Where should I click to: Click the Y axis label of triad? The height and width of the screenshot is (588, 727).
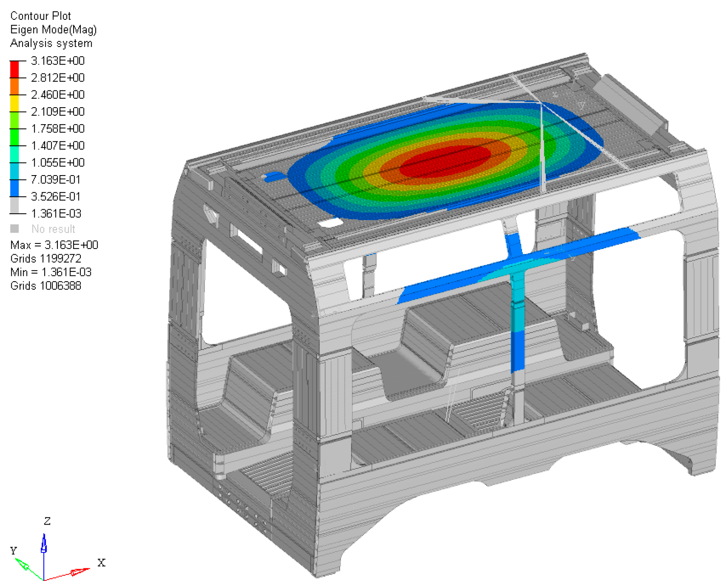(14, 551)
